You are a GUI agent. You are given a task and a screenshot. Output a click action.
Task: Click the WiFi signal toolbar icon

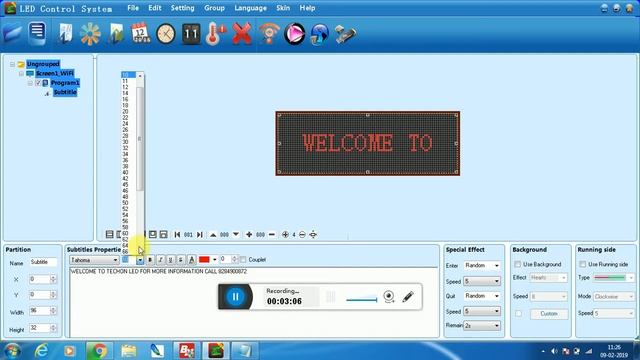coord(269,33)
